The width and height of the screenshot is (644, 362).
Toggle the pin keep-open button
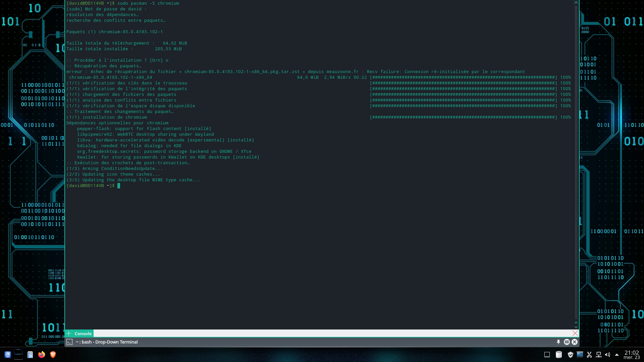tap(558, 342)
